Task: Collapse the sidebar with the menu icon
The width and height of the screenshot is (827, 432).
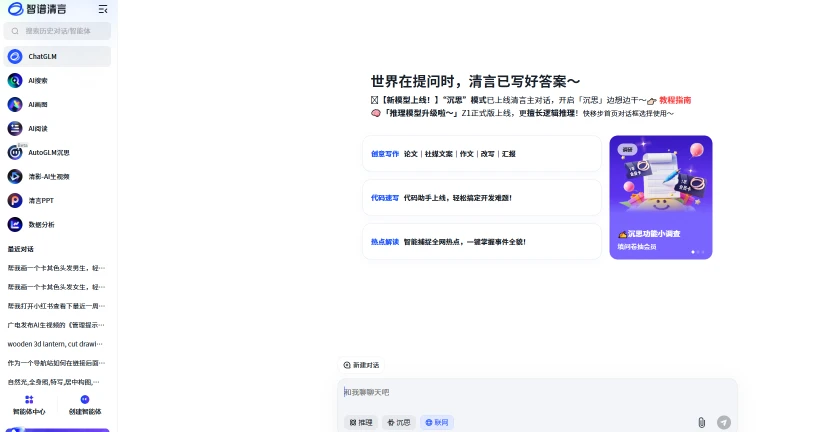Action: click(x=103, y=9)
